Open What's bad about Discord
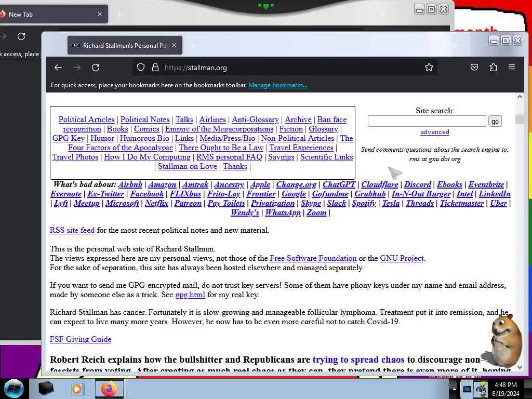Image resolution: width=532 pixels, height=399 pixels. [x=417, y=184]
